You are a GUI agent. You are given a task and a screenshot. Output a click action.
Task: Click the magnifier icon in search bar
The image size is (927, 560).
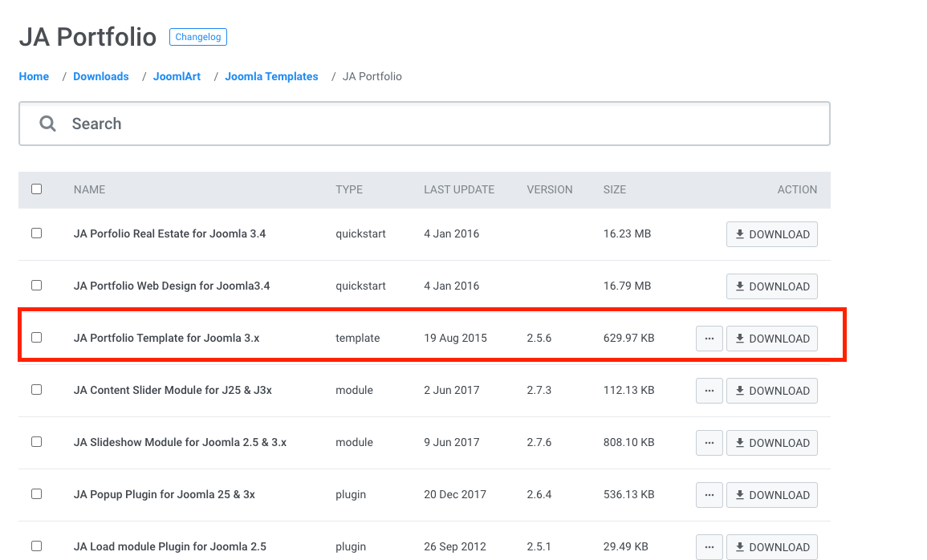[48, 124]
